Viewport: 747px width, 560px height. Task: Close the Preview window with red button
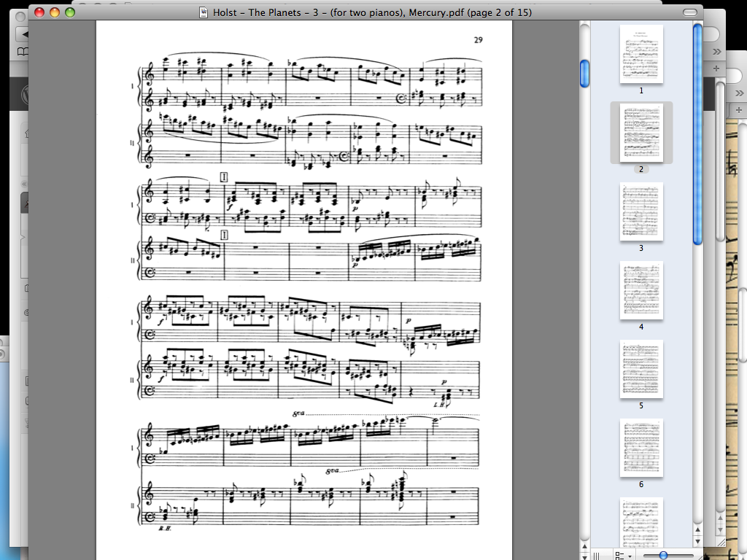coord(39,12)
